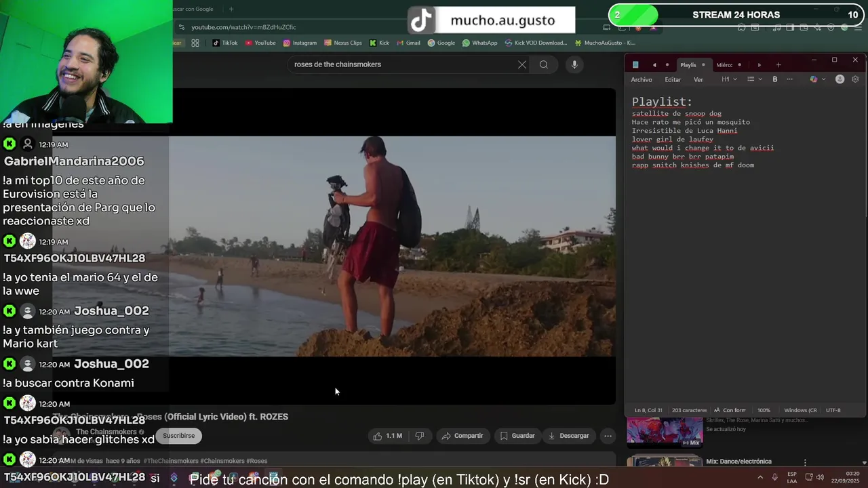The image size is (868, 488).
Task: Open the Editar menu in Notepad
Action: point(673,79)
